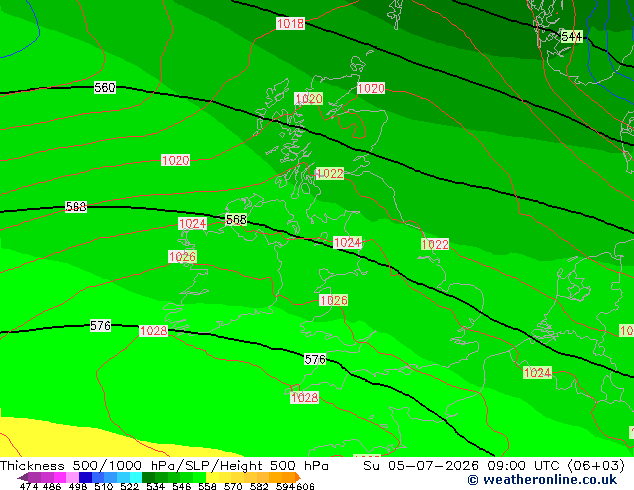634x490 pixels.
Task: Pick the cyan legend swatch above 522
Action: [135, 477]
